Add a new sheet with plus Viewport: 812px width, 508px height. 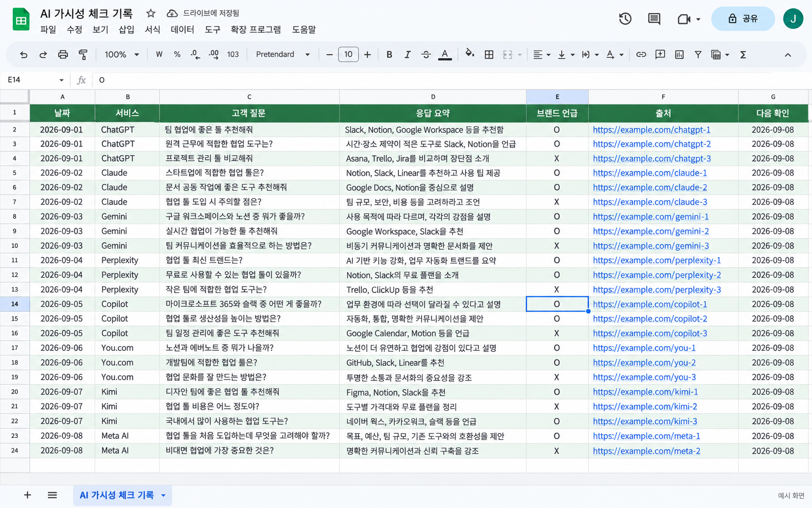click(x=27, y=495)
